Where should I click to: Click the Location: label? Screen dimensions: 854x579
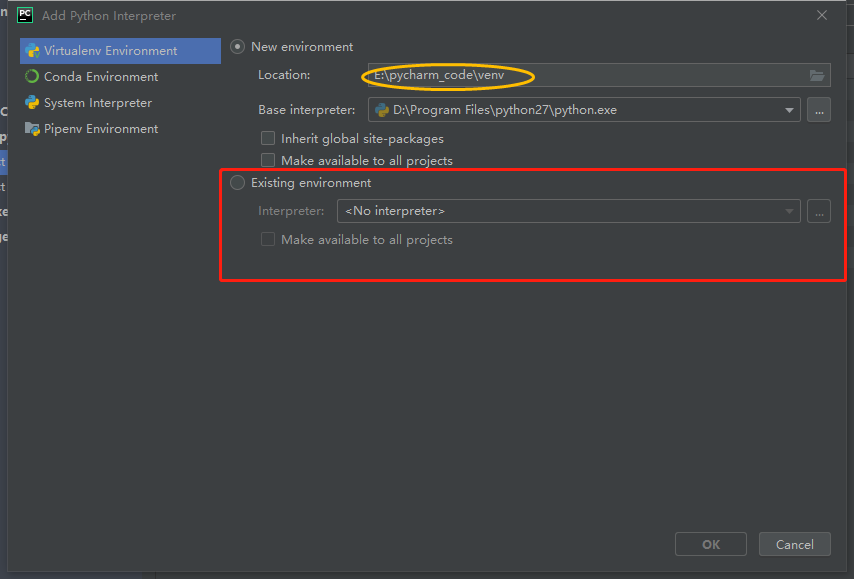pyautogui.click(x=284, y=75)
